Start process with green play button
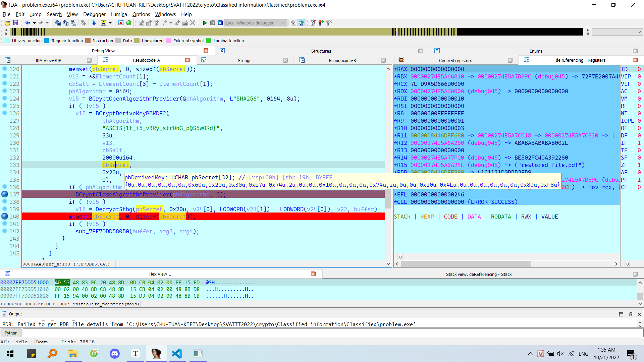This screenshot has width=644, height=362. coord(205,23)
